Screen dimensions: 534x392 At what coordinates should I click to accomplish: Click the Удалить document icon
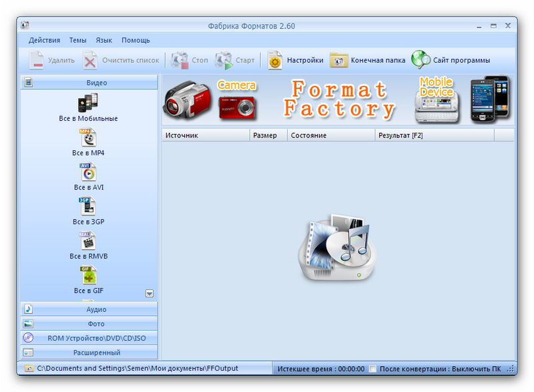(36, 60)
